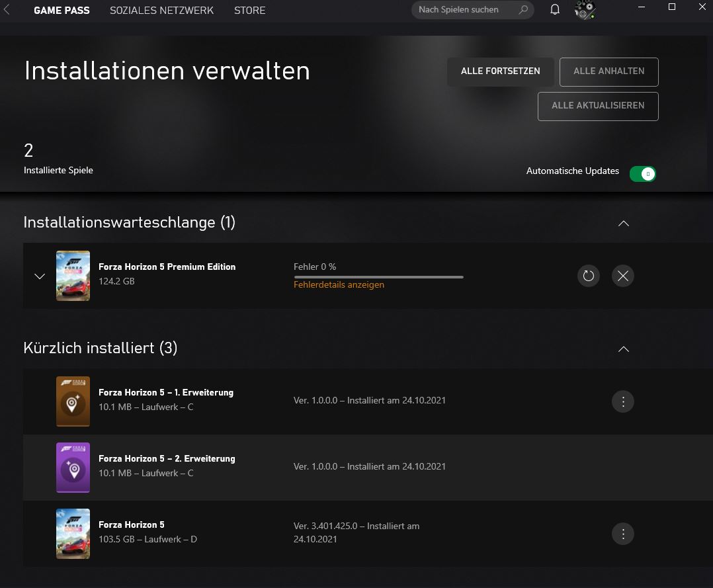The width and height of the screenshot is (713, 588).
Task: Expand details of Forza Horizon 5 Premium Edition
Action: (39, 276)
